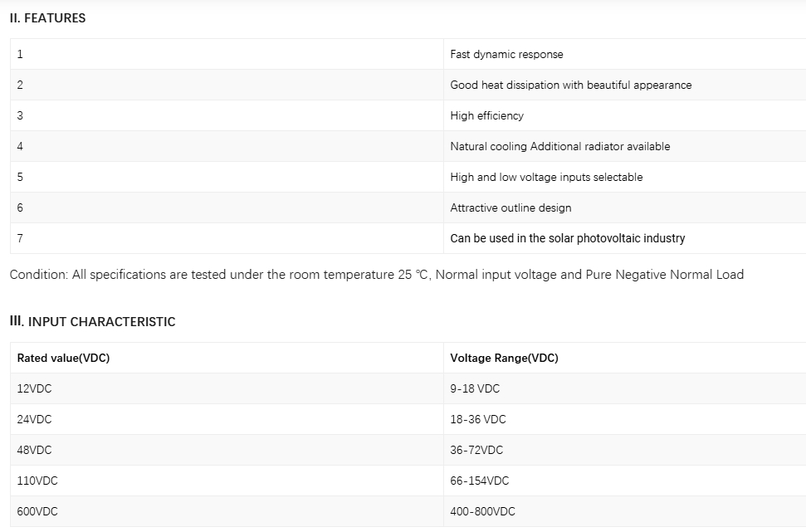
Task: Select the 'High efficiency' feature cell
Action: [624, 115]
